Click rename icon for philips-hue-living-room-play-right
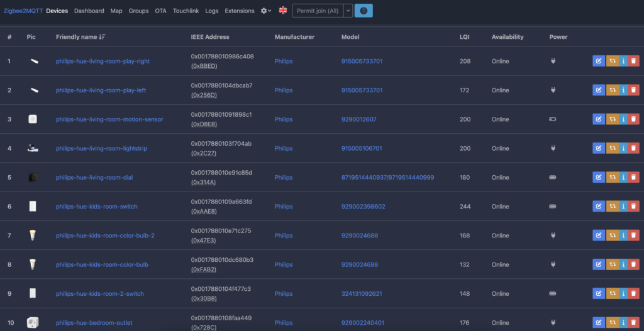 click(598, 61)
